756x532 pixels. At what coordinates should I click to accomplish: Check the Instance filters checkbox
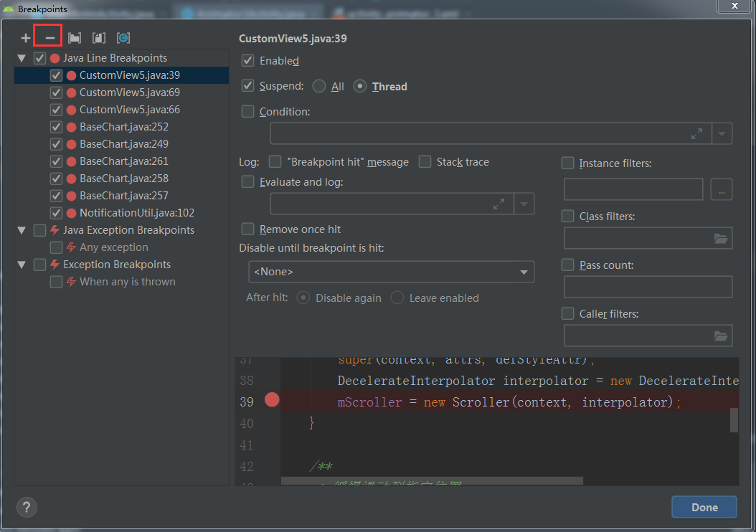pos(567,163)
